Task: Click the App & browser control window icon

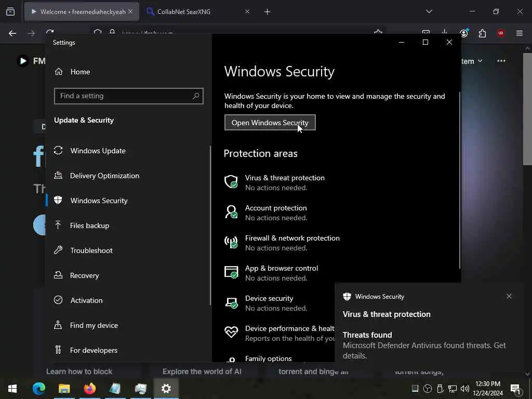Action: pos(231,272)
